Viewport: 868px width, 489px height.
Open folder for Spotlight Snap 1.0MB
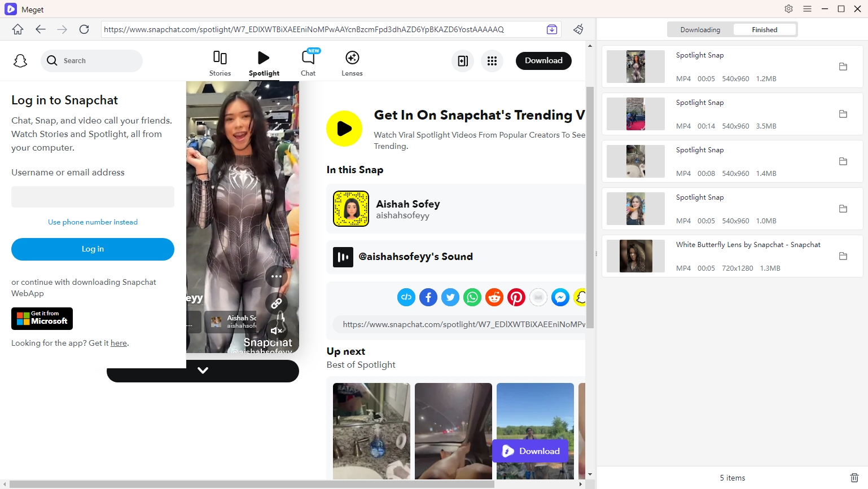(x=843, y=209)
